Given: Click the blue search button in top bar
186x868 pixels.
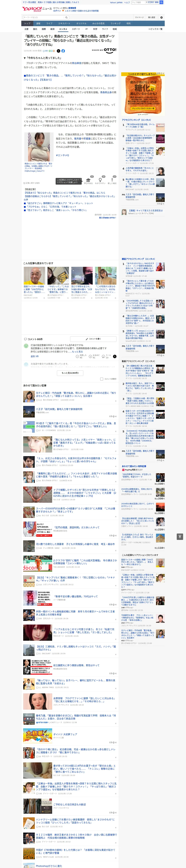Looking at the screenshot, I should tap(161, 2).
